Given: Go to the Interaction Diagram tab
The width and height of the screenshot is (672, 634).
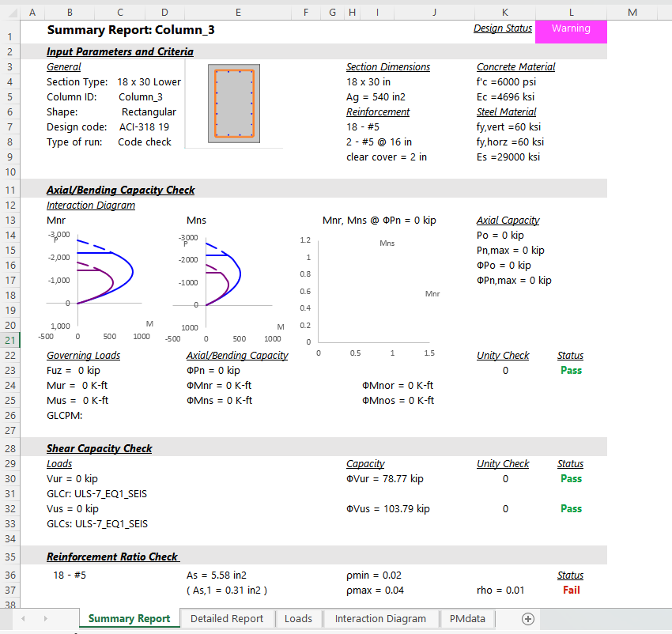Looking at the screenshot, I should coord(380,619).
